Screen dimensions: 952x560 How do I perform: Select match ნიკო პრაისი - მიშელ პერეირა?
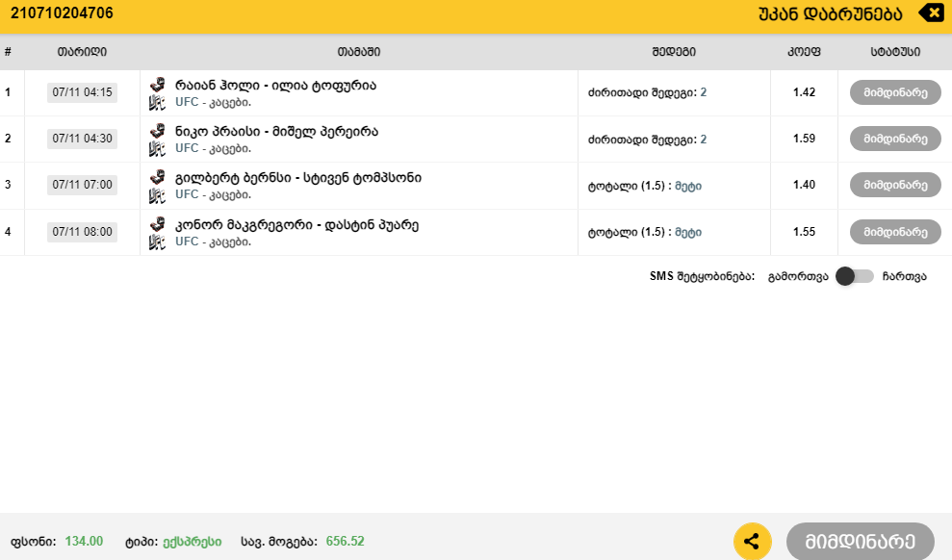pyautogui.click(x=276, y=132)
